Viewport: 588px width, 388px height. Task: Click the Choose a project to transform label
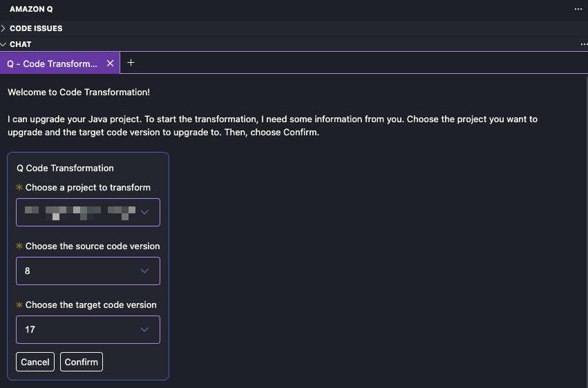[88, 187]
